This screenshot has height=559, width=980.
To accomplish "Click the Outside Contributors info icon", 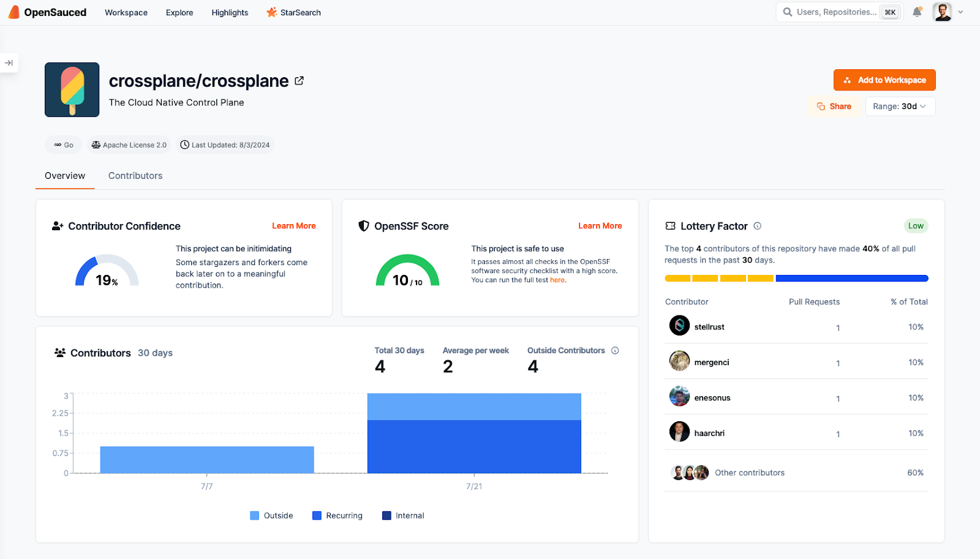I will click(x=615, y=350).
